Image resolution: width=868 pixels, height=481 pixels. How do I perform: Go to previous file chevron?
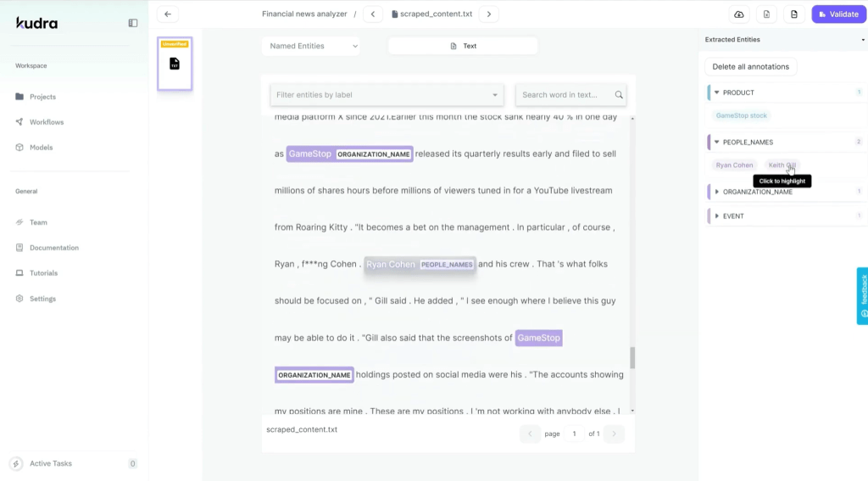tap(373, 14)
